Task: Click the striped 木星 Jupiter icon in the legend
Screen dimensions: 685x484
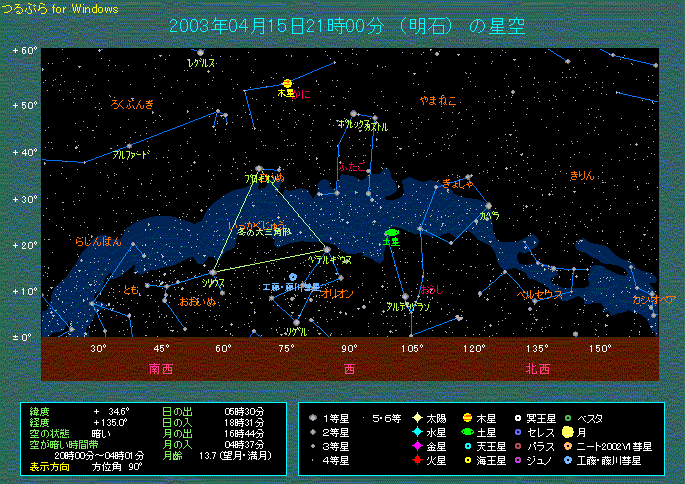Action: pos(467,418)
